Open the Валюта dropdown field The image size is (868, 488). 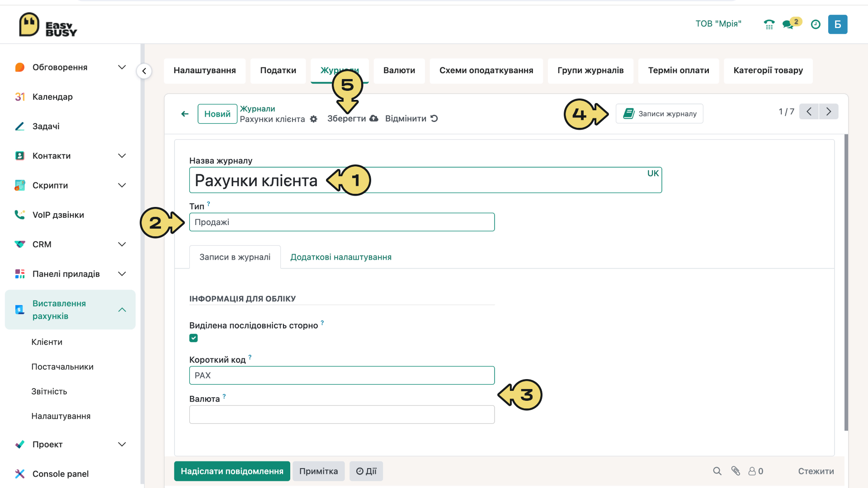click(342, 415)
